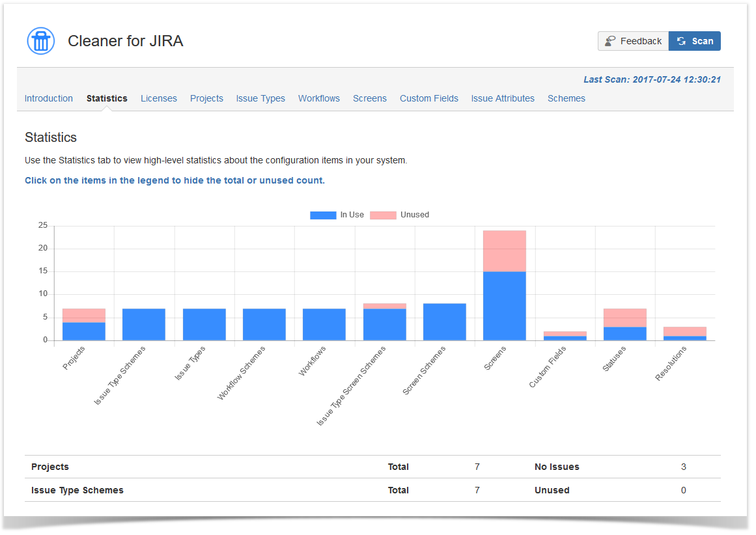Click the Workflows bar in the chart
The image size is (756, 535).
[x=324, y=324]
